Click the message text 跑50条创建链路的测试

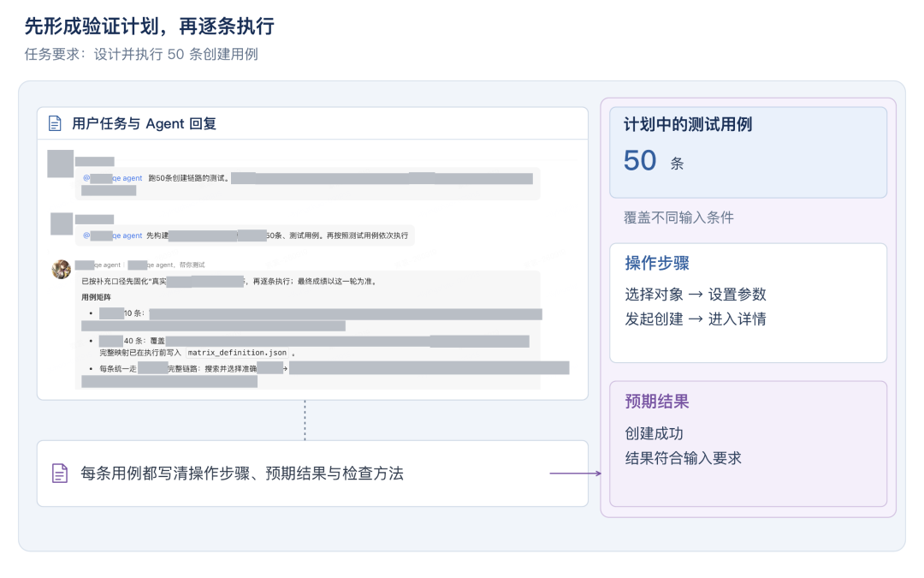pyautogui.click(x=188, y=178)
